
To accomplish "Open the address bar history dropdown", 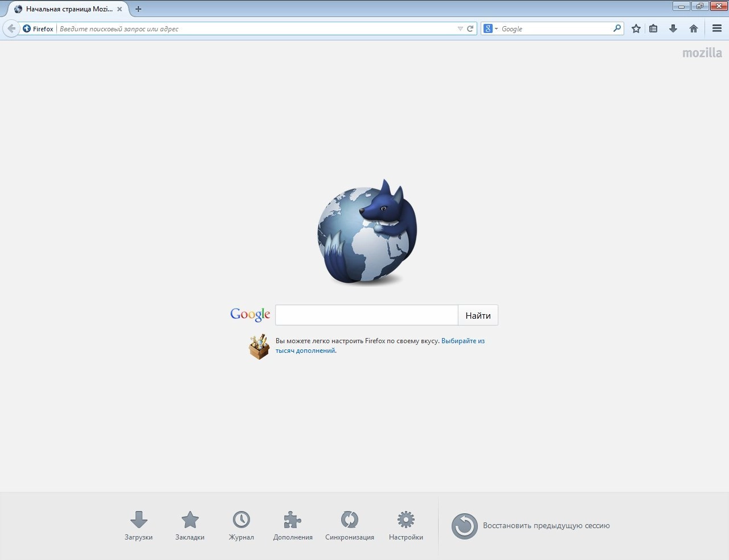I will [x=460, y=28].
